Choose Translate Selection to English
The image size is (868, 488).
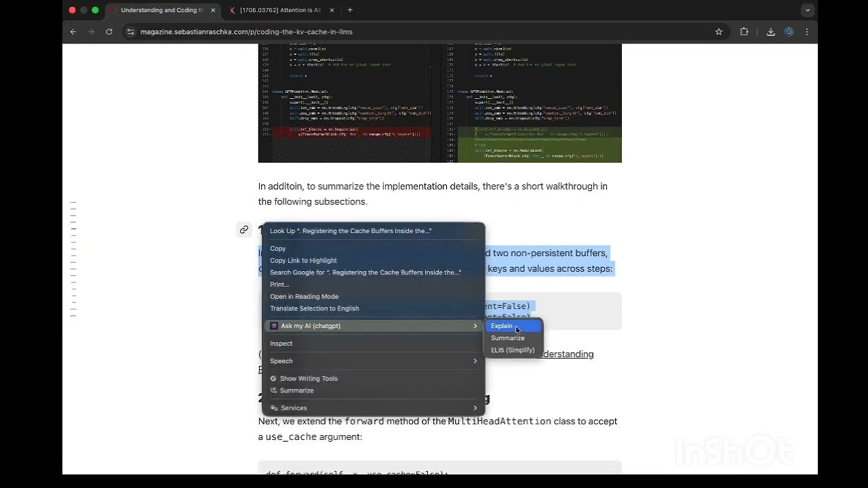point(374,308)
